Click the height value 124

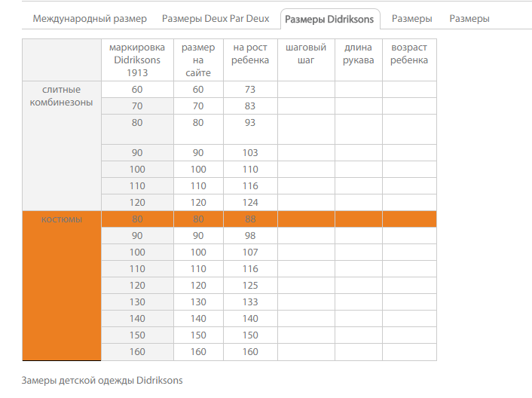(250, 203)
